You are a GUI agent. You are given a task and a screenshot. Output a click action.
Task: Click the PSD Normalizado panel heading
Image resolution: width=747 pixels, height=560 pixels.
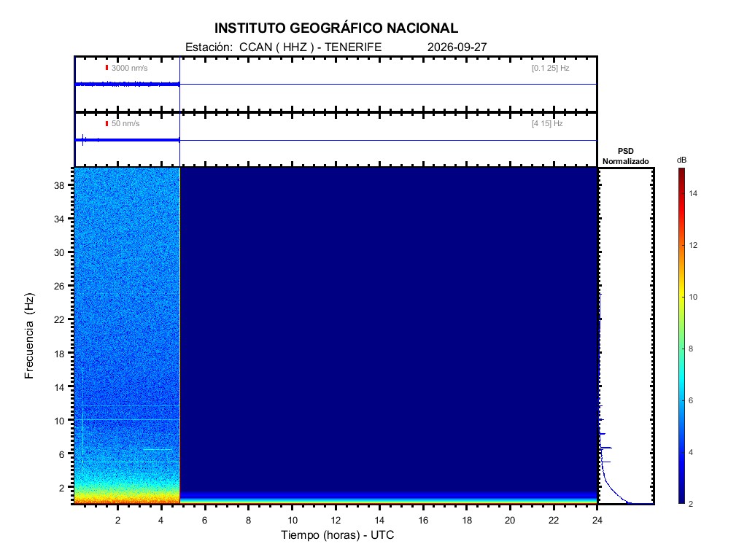pyautogui.click(x=625, y=156)
